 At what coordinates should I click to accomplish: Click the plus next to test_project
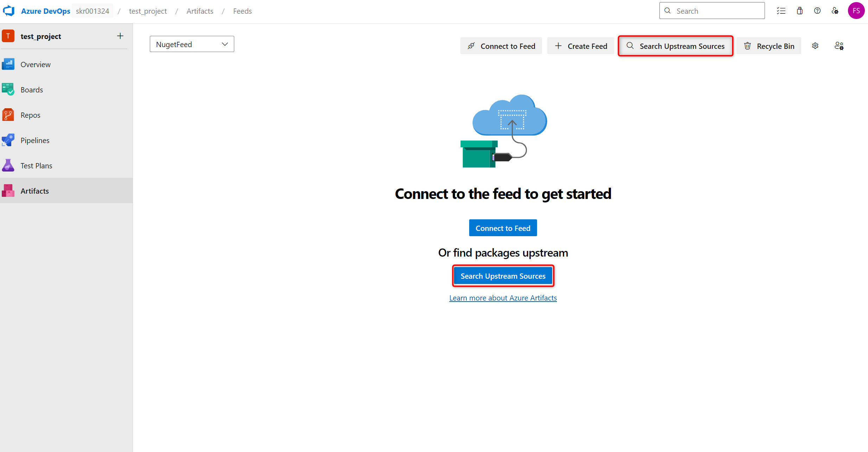(x=120, y=36)
